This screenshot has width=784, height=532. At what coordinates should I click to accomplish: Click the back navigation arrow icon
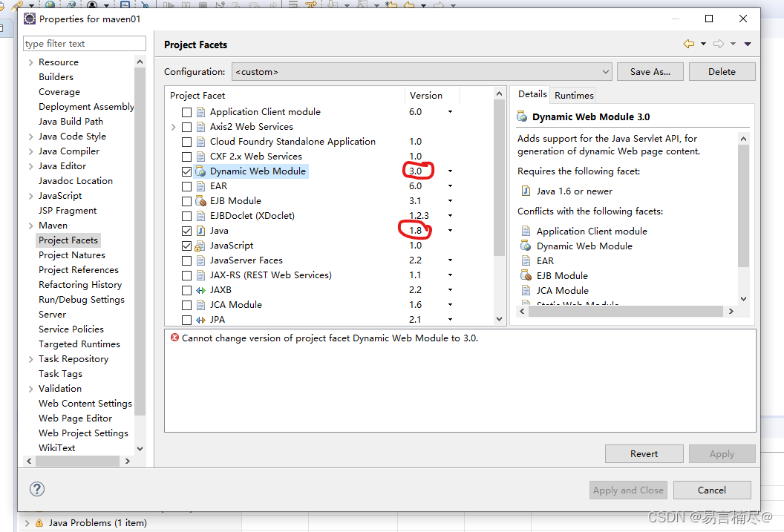(x=688, y=44)
